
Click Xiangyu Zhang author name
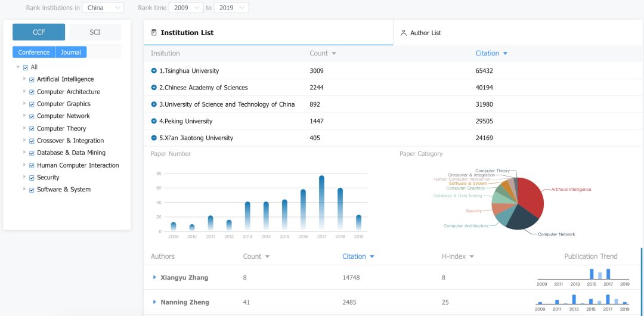click(184, 277)
